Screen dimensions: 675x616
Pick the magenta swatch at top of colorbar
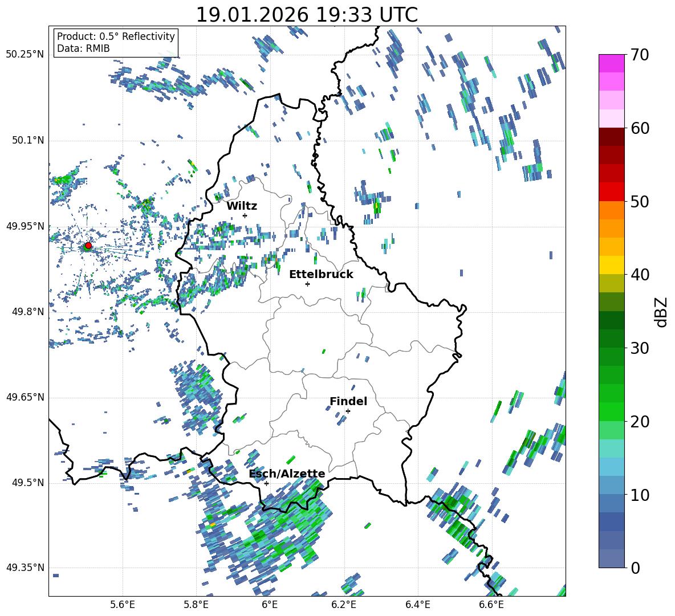click(x=612, y=63)
